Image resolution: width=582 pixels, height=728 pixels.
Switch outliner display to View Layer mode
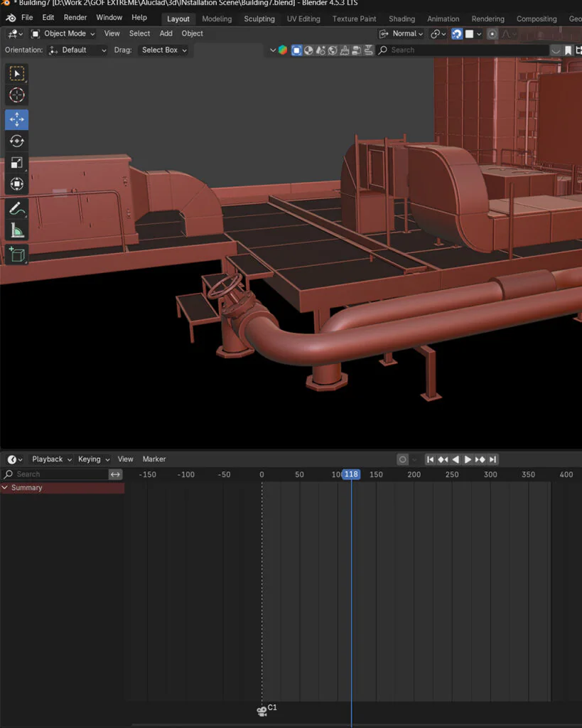(x=296, y=50)
